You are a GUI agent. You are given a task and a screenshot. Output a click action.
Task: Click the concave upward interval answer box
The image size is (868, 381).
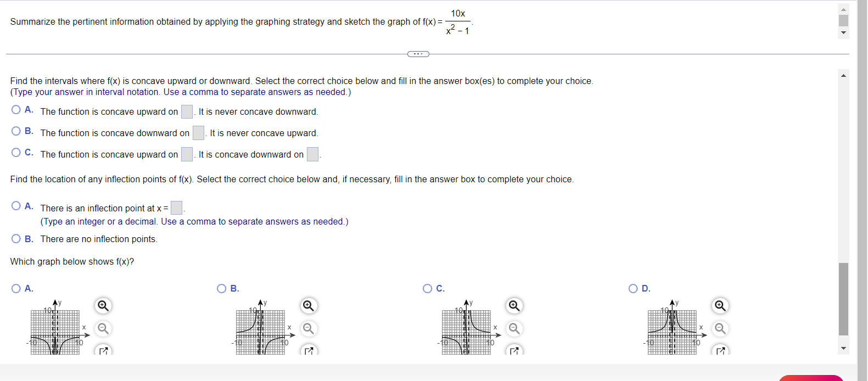coord(187,111)
